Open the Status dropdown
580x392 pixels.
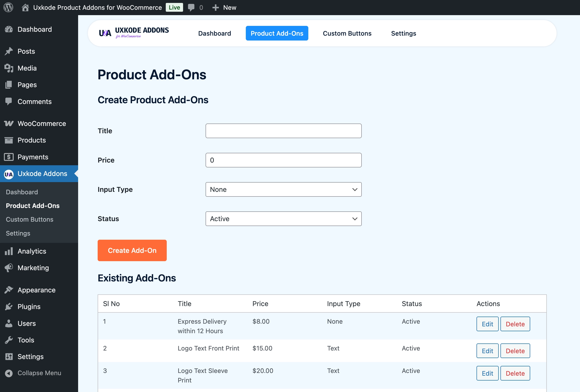(x=283, y=219)
